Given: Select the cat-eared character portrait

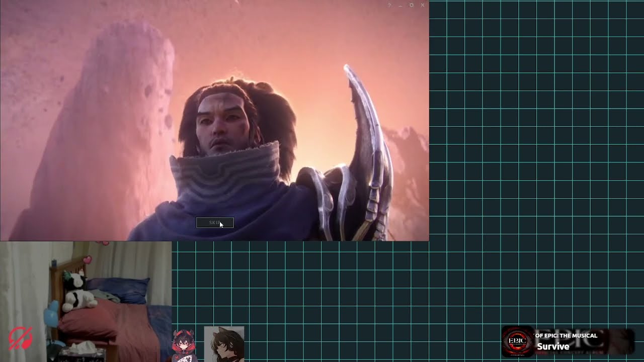Looking at the screenshot, I should point(224,344).
